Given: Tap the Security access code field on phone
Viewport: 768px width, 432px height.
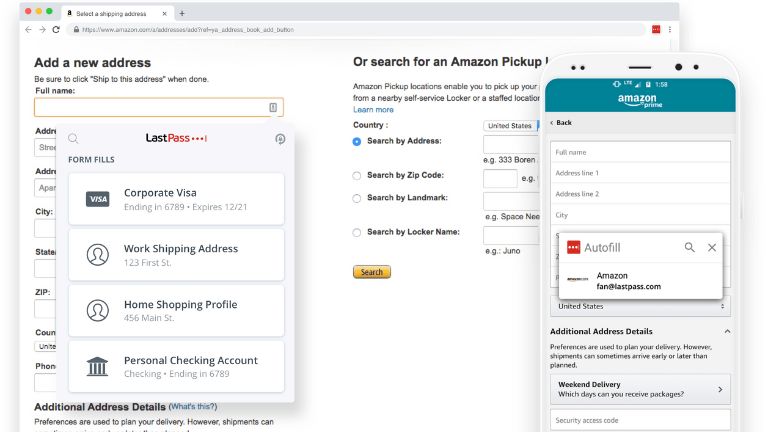Looking at the screenshot, I should [640, 420].
